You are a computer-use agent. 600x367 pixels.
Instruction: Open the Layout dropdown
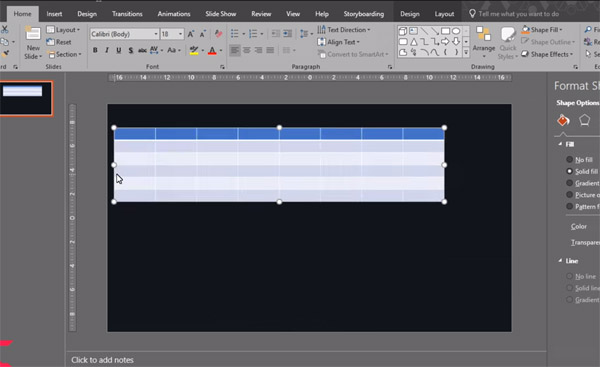point(63,29)
